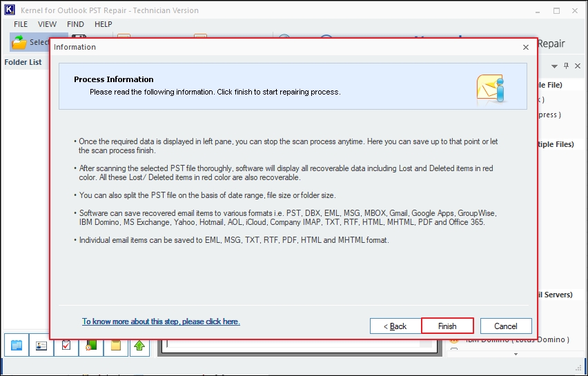Open the right pane dropdown arrow
The image size is (588, 376).
point(554,66)
